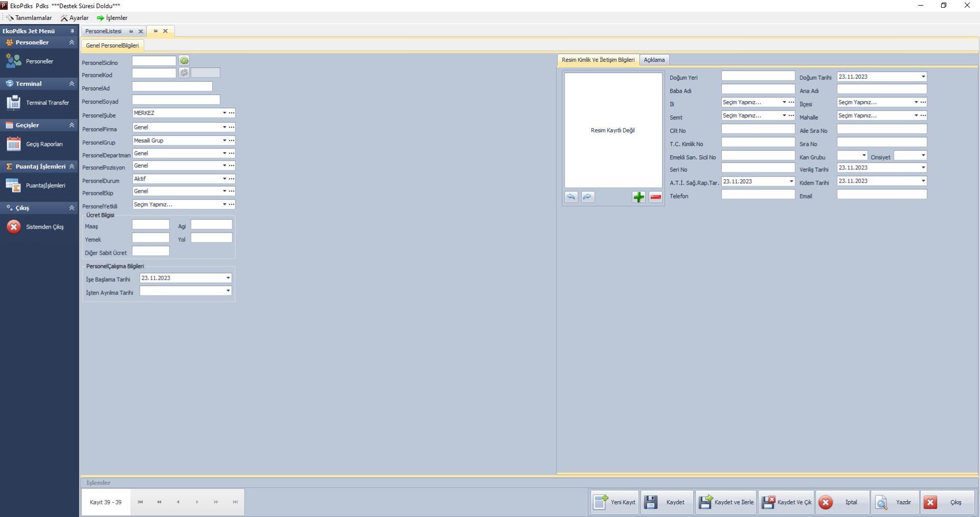
Task: Remove photo with red minus icon
Action: pyautogui.click(x=655, y=197)
